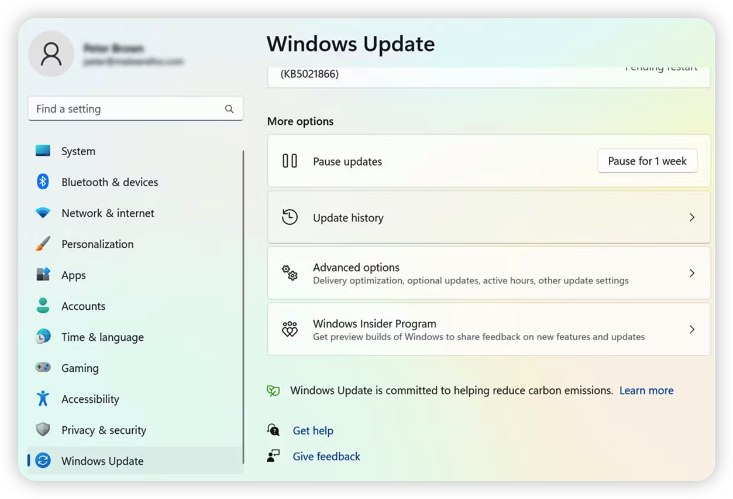Click the Apps icon in sidebar

coord(43,275)
